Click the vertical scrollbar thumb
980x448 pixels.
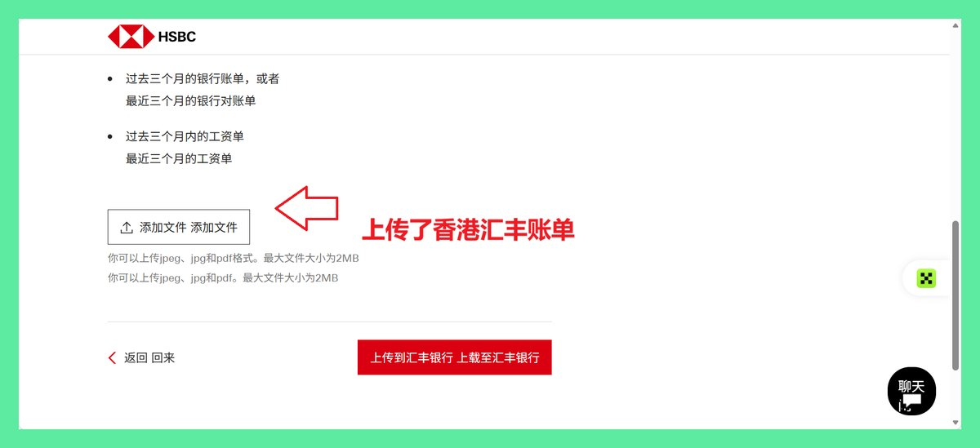[955, 295]
